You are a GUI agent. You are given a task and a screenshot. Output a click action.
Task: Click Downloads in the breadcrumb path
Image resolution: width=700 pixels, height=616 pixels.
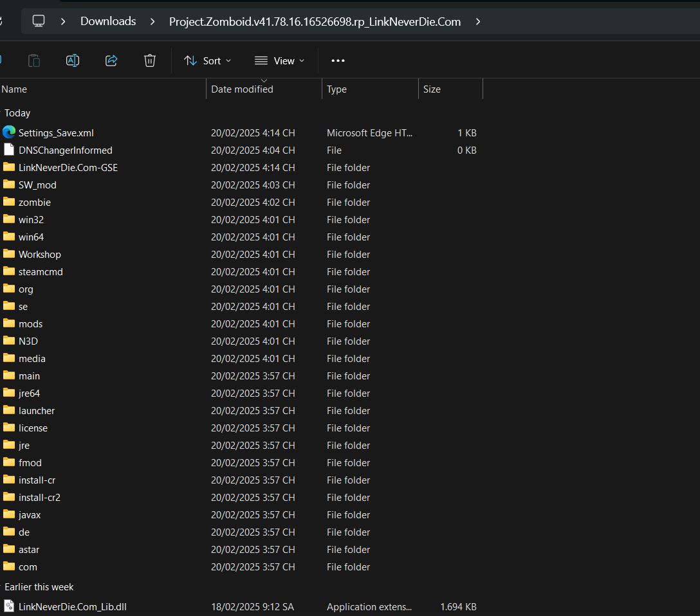pyautogui.click(x=108, y=21)
